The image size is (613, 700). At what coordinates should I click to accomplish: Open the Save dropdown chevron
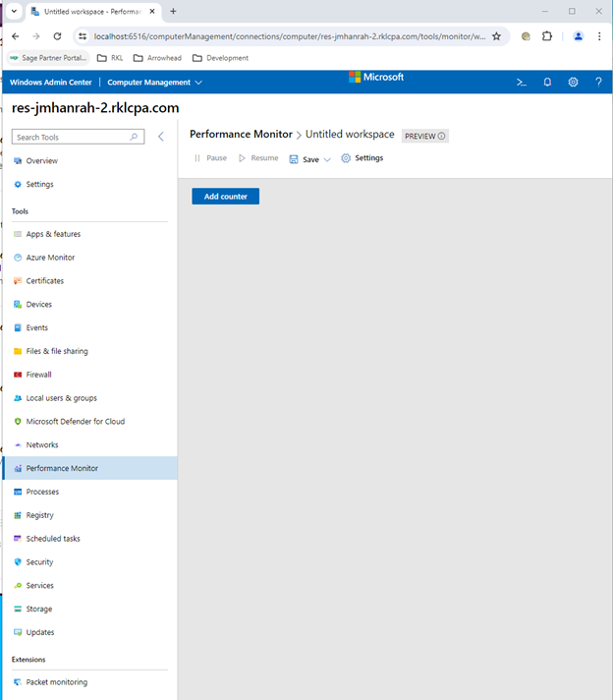coord(327,160)
